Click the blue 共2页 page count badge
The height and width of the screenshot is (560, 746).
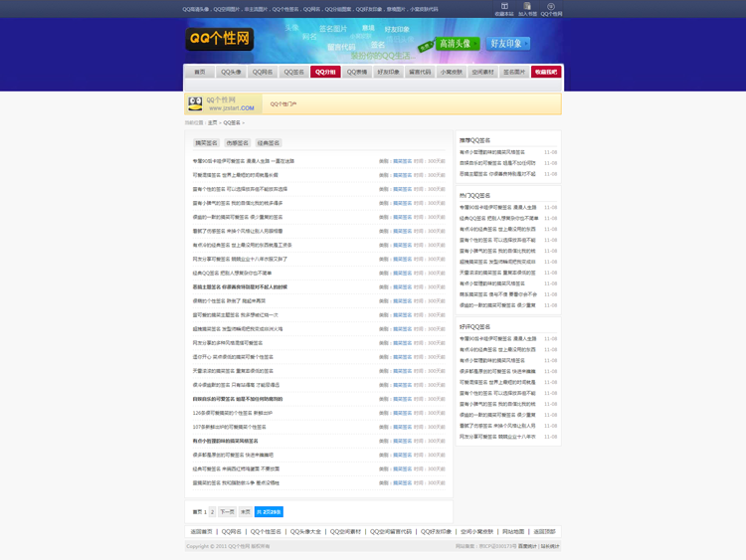pyautogui.click(x=269, y=512)
